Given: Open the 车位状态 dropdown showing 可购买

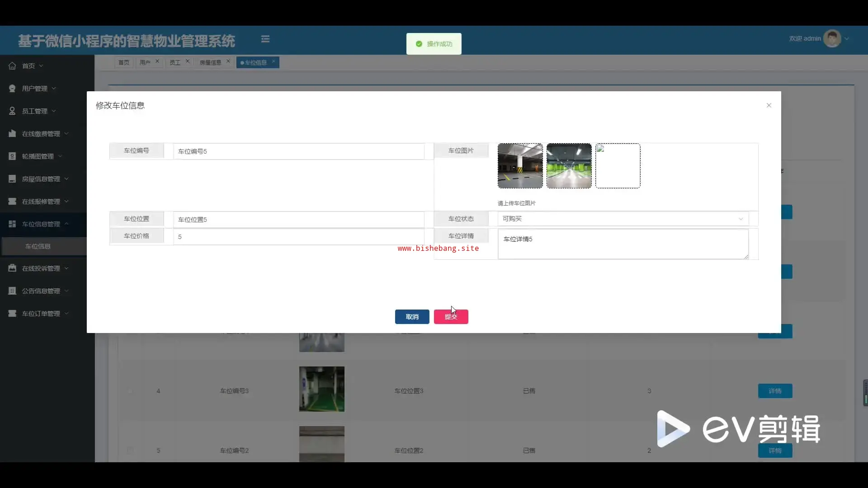Looking at the screenshot, I should coord(623,219).
